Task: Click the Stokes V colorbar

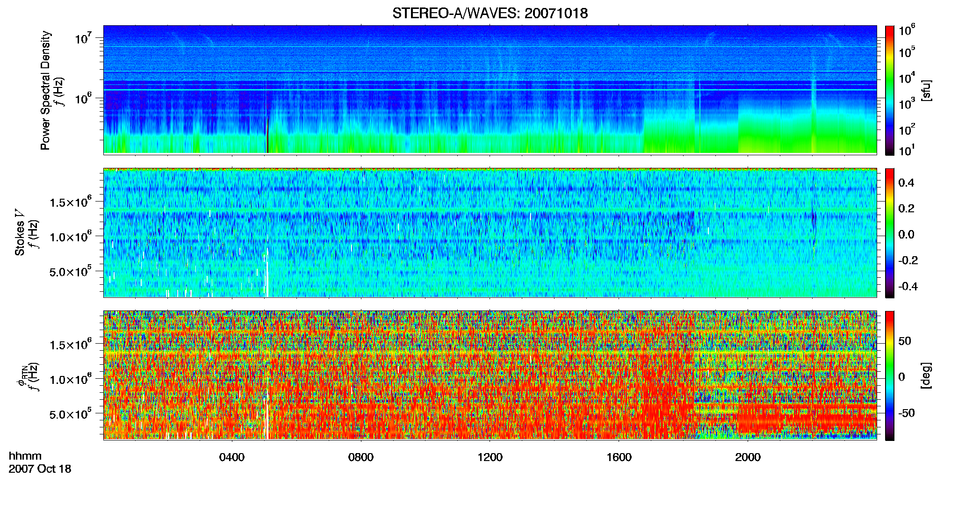Action: coord(890,233)
